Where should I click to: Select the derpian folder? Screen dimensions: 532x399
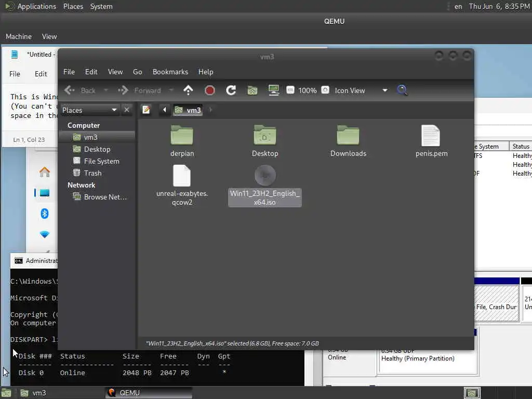click(182, 141)
